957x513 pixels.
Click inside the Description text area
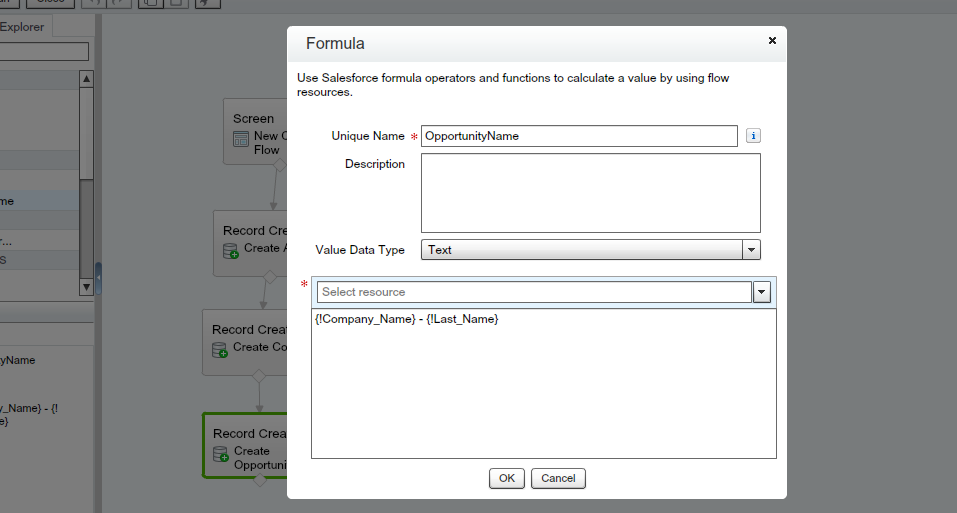590,193
